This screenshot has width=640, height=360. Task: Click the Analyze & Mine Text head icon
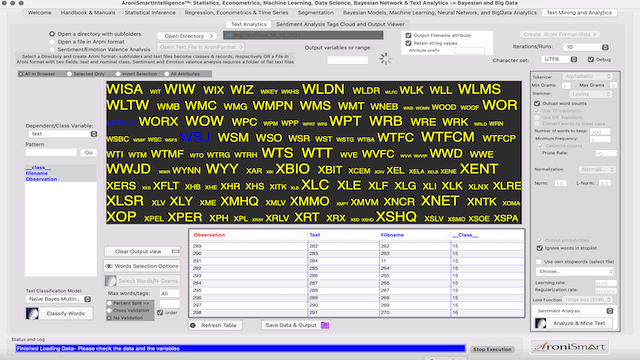click(541, 323)
